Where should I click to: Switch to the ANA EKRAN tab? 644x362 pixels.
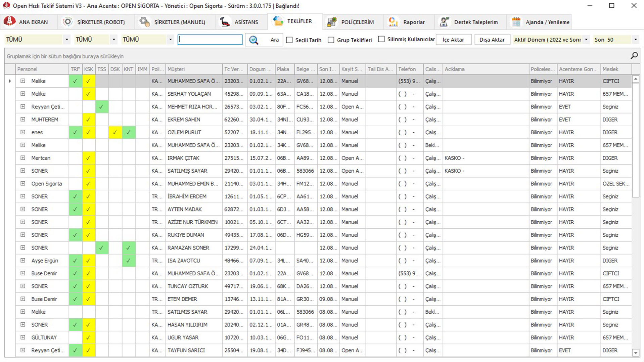tap(28, 22)
